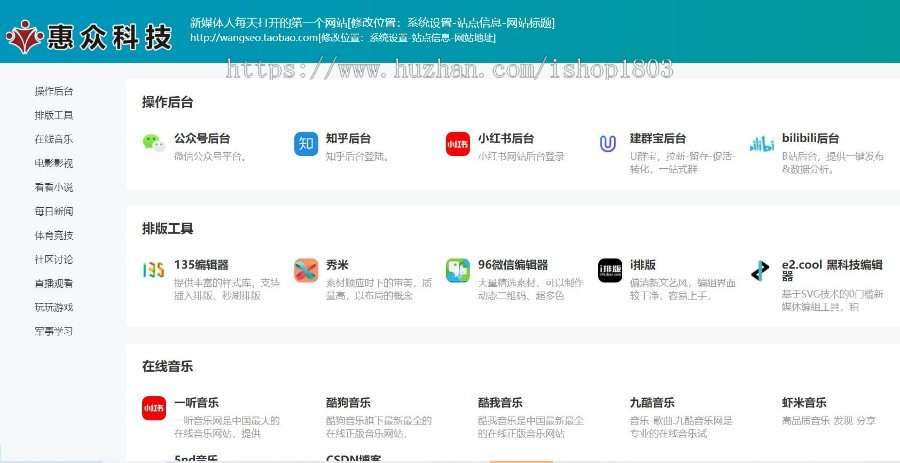
Task: Open 每日新闻 sidebar item
Action: [x=54, y=212]
